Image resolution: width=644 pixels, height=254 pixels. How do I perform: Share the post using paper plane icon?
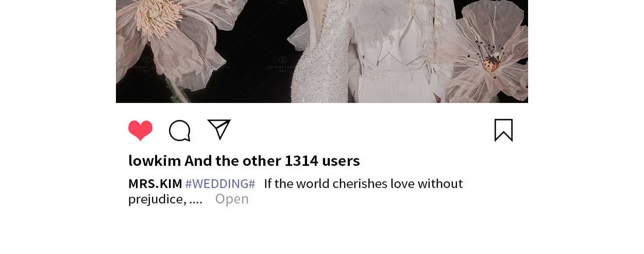coord(219,129)
